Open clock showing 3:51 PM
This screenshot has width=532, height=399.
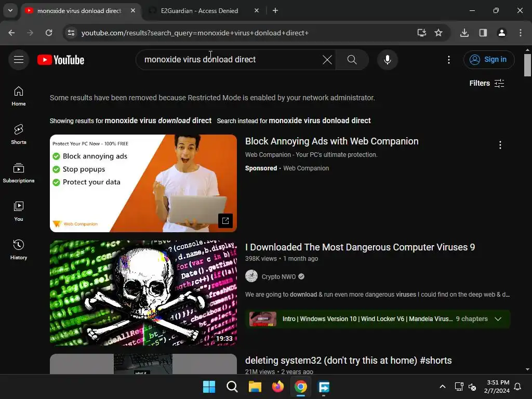(497, 387)
